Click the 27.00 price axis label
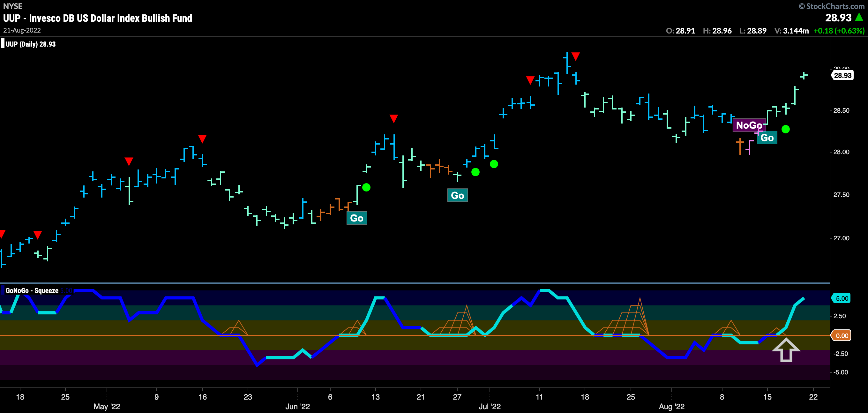Viewport: 868px width, 413px height. click(842, 238)
